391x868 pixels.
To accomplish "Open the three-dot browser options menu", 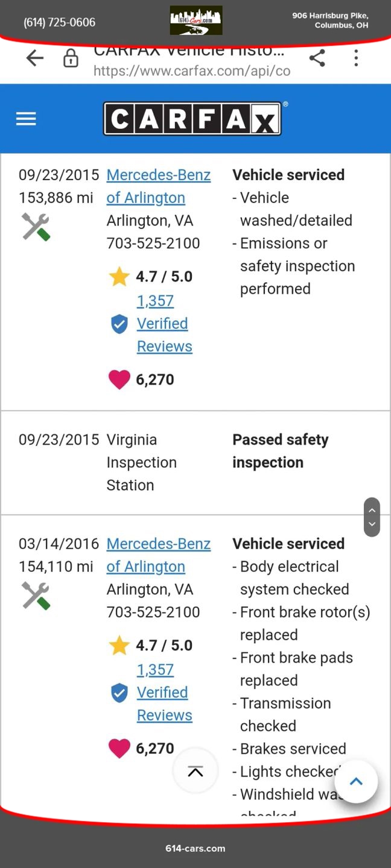I will click(x=356, y=58).
